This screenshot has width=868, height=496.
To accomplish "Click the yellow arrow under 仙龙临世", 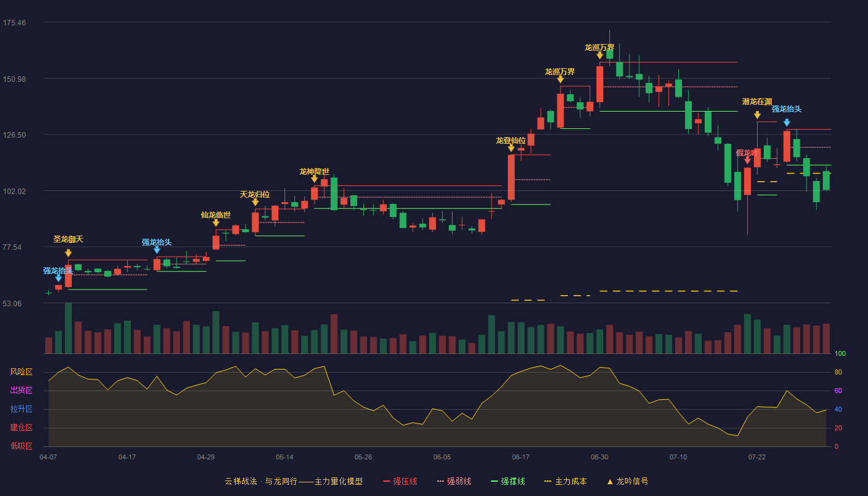I will [216, 223].
